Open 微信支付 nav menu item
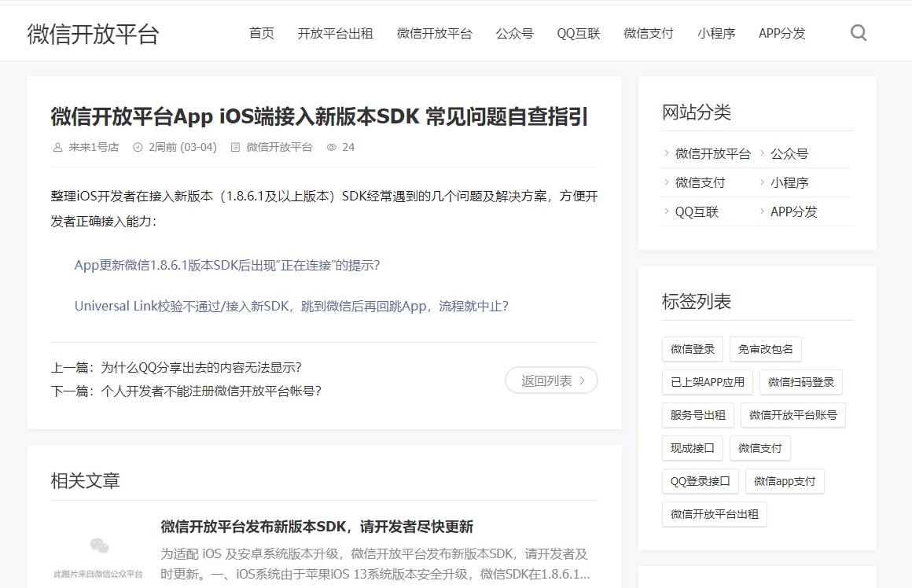The height and width of the screenshot is (588, 912). (x=649, y=33)
